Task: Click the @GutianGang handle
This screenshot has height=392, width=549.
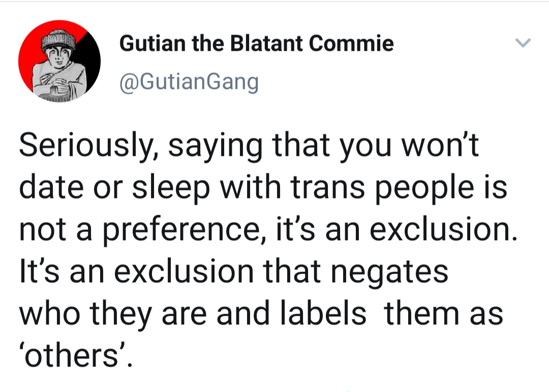Action: pyautogui.click(x=189, y=82)
